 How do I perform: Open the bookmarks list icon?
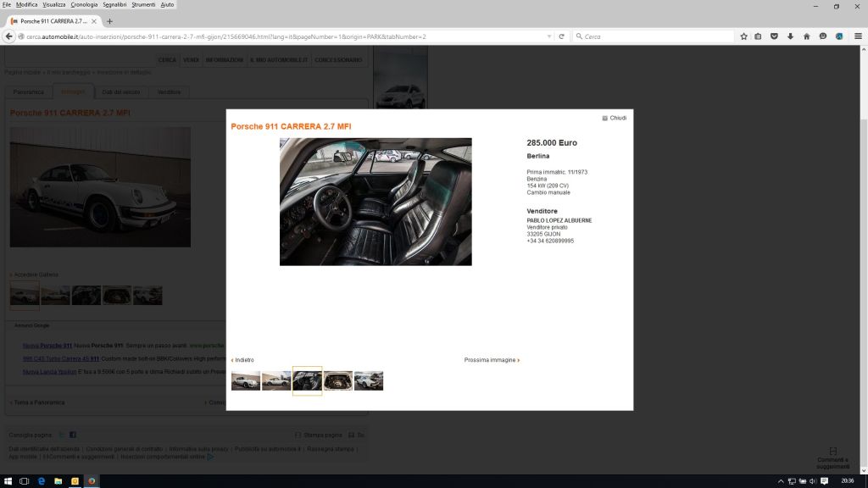[758, 36]
